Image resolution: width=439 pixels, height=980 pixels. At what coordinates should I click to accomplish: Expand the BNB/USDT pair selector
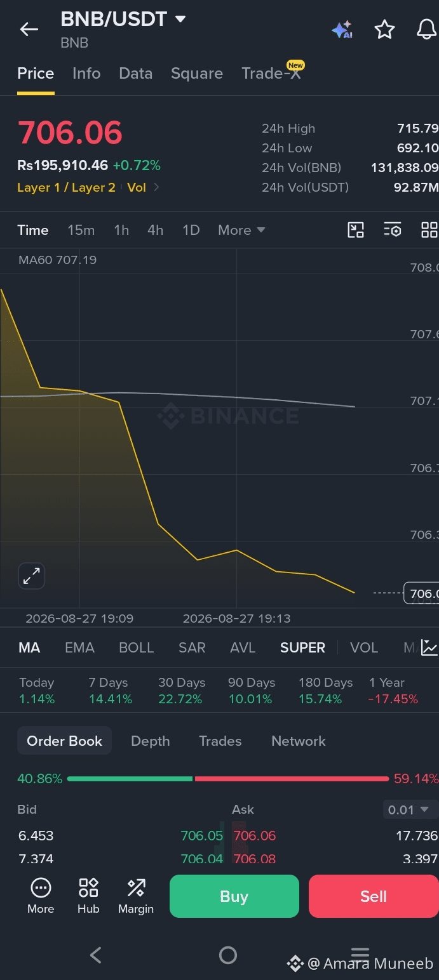coord(180,19)
